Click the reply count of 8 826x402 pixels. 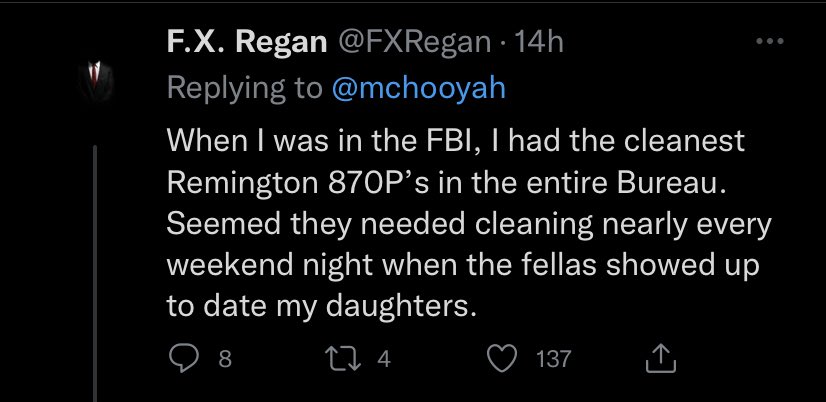coord(225,358)
